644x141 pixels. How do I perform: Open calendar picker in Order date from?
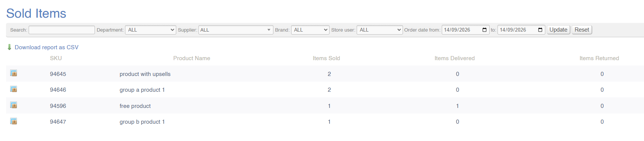(x=484, y=30)
